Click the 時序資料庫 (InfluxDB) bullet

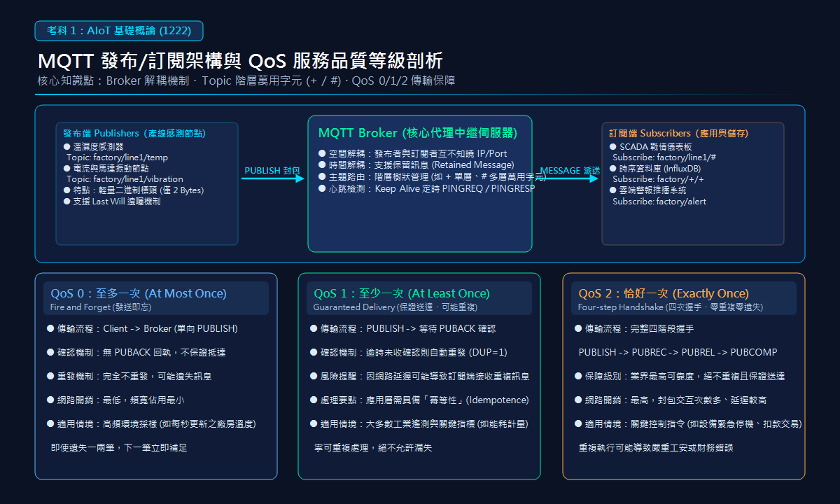[x=655, y=169]
